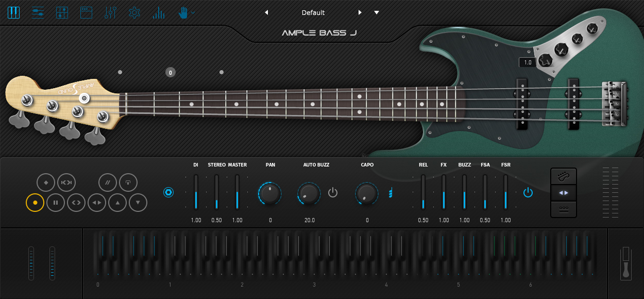This screenshot has height=299, width=644.
Task: Click the piano keys Main panel icon
Action: (x=14, y=12)
